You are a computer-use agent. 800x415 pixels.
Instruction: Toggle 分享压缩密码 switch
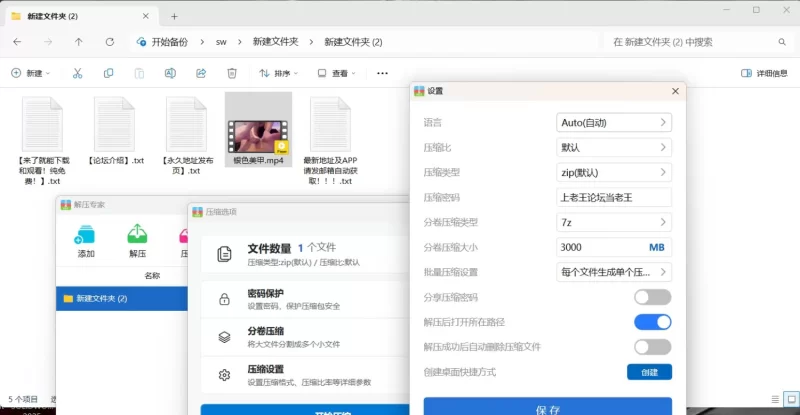[653, 297]
